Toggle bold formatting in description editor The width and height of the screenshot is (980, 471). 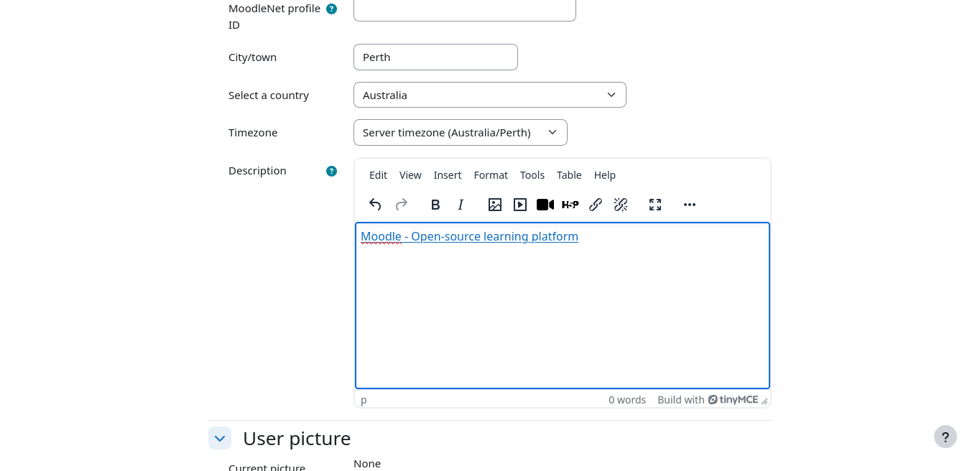[435, 205]
